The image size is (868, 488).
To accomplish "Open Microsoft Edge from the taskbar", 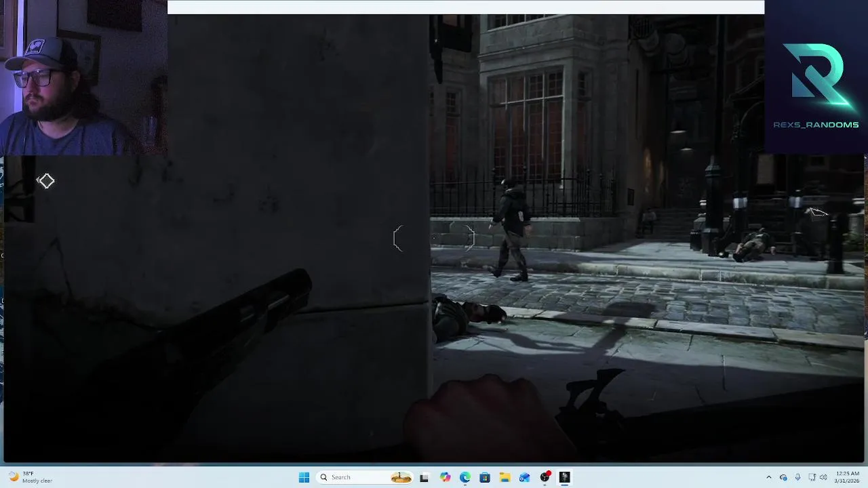I will (465, 477).
